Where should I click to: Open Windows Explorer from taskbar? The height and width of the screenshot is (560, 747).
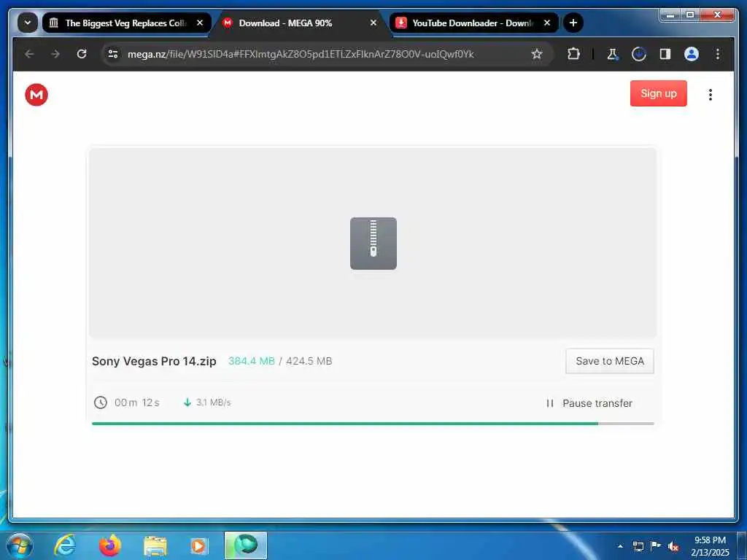(155, 547)
